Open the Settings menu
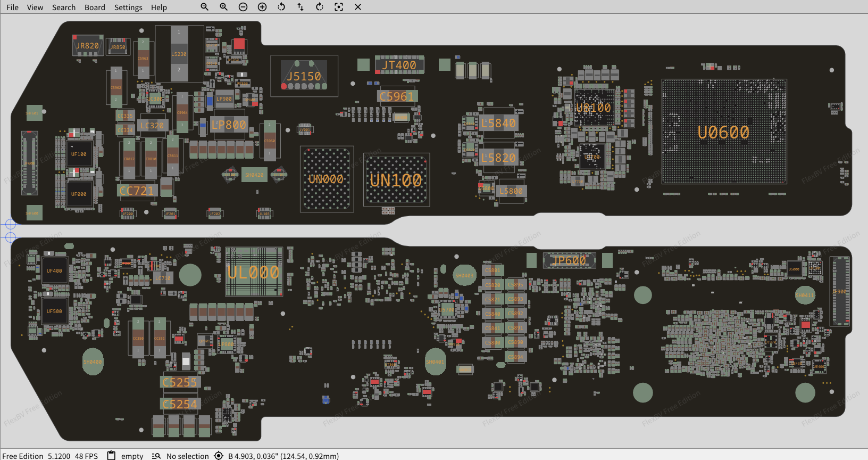This screenshot has width=868, height=460. (x=128, y=7)
